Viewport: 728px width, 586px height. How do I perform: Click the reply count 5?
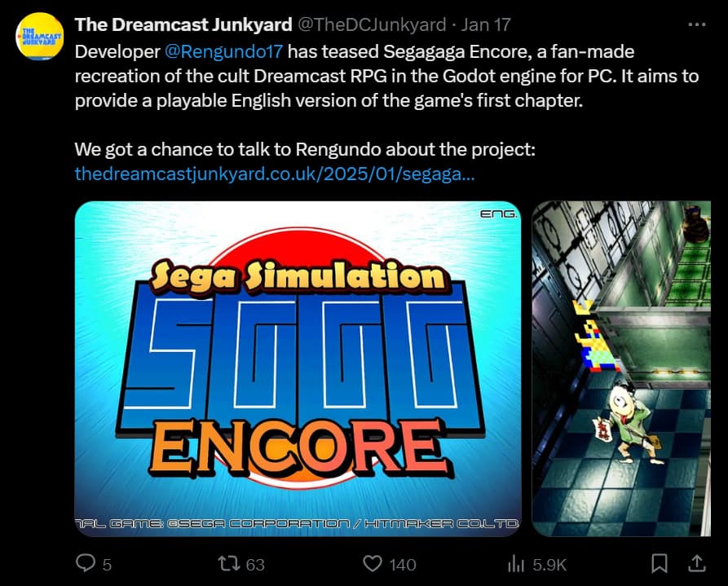pyautogui.click(x=107, y=565)
